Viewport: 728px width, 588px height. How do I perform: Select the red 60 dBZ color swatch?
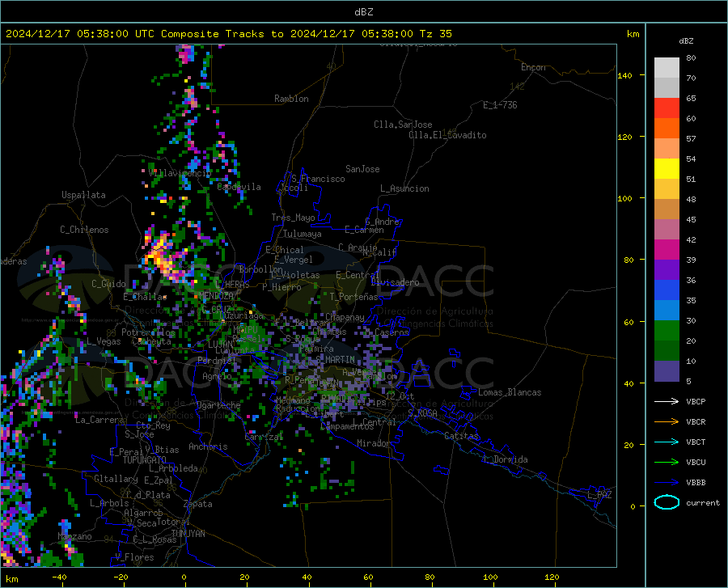pyautogui.click(x=667, y=108)
